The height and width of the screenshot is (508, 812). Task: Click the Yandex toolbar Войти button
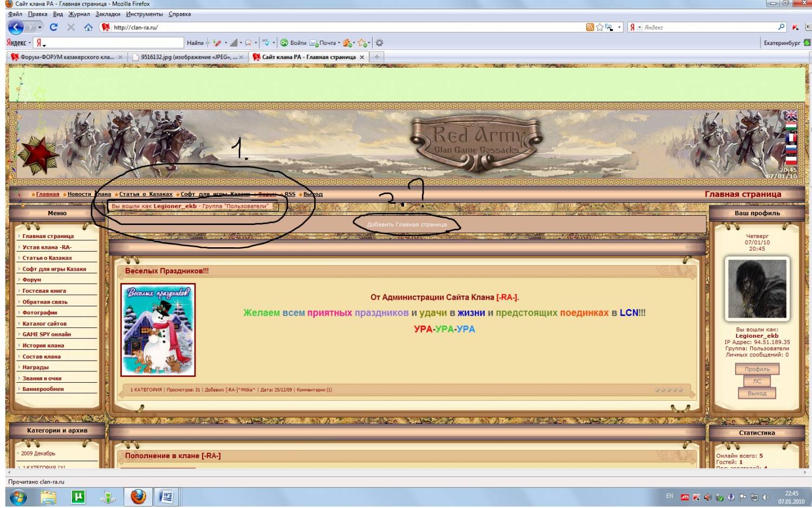(x=293, y=43)
